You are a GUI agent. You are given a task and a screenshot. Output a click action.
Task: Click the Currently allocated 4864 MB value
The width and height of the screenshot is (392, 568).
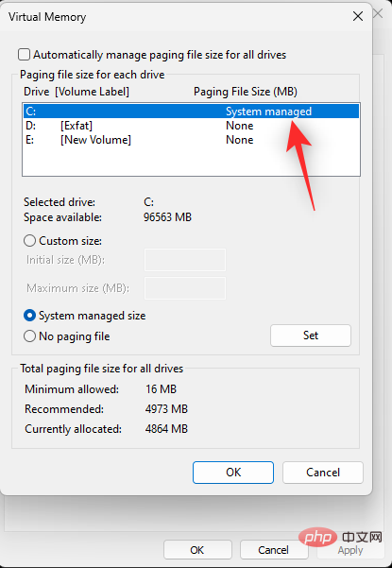point(166,429)
